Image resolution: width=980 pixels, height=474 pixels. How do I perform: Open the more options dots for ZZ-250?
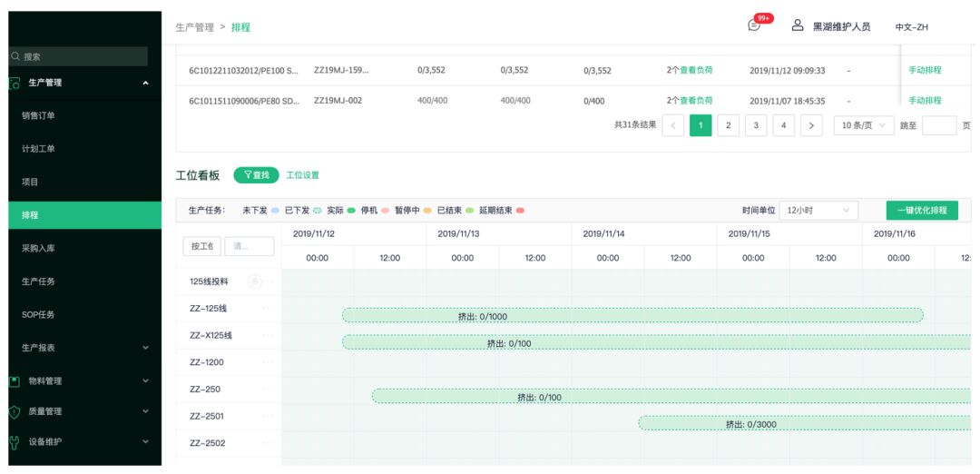pyautogui.click(x=268, y=390)
